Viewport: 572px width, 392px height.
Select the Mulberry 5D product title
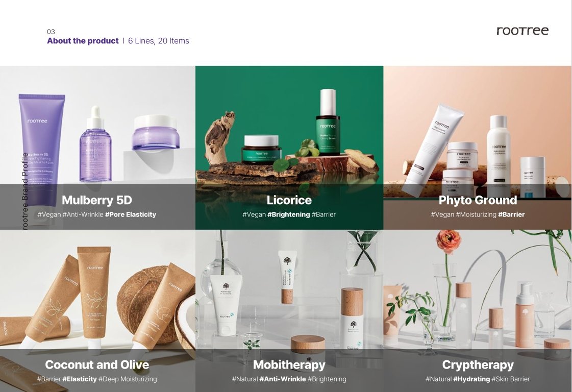tap(96, 200)
